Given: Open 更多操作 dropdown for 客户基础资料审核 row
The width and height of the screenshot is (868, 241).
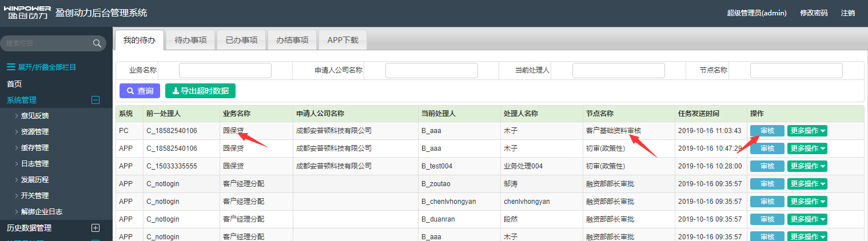Looking at the screenshot, I should pyautogui.click(x=807, y=131).
